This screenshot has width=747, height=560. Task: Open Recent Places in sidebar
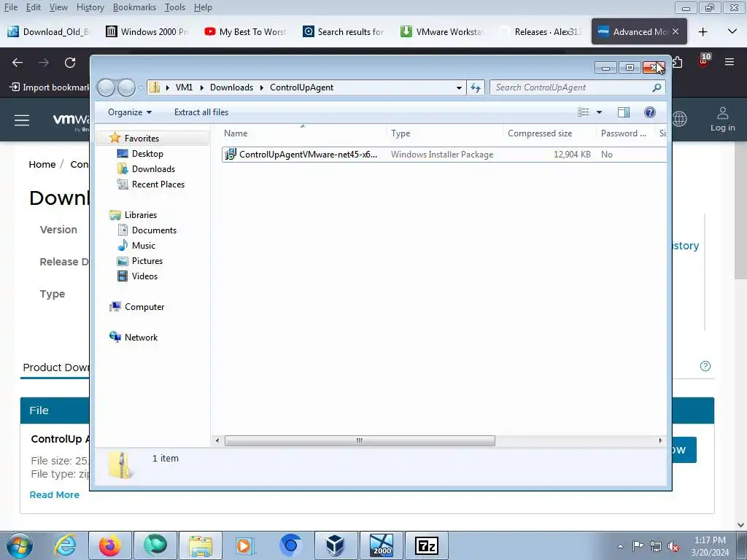(158, 184)
